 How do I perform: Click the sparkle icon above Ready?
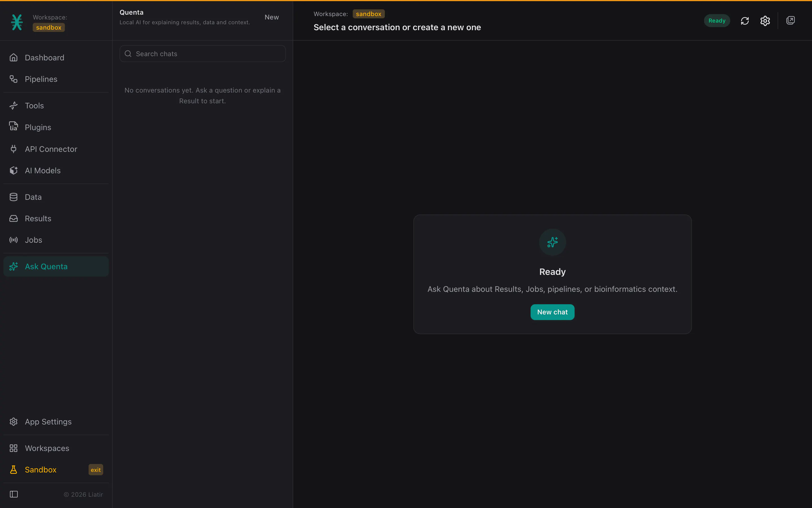[552, 242]
